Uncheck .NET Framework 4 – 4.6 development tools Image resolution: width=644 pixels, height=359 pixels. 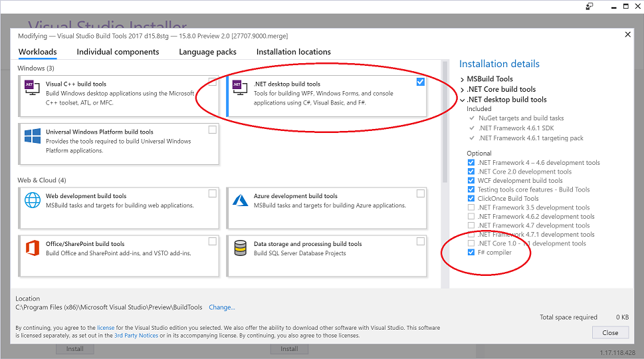click(471, 163)
